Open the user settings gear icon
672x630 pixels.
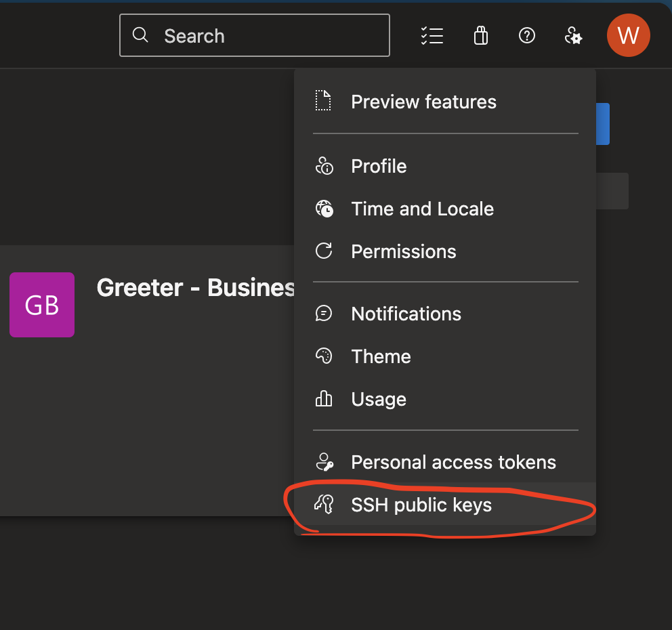pyautogui.click(x=574, y=35)
